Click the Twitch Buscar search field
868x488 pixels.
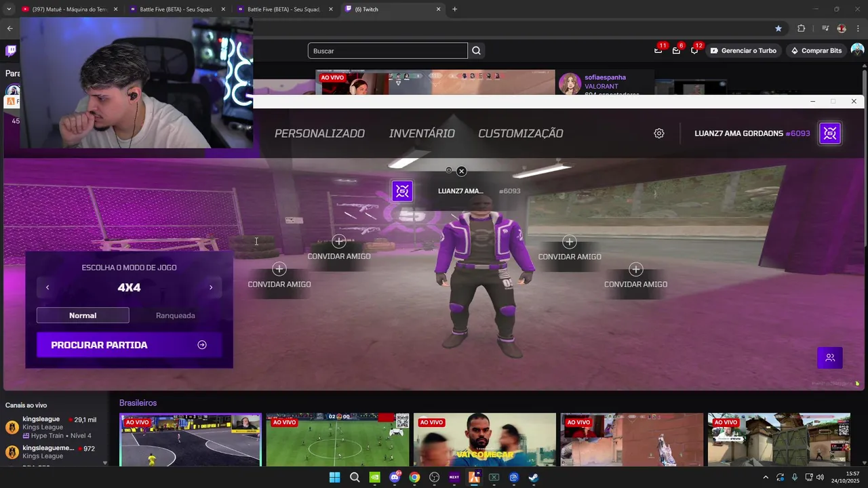point(387,51)
